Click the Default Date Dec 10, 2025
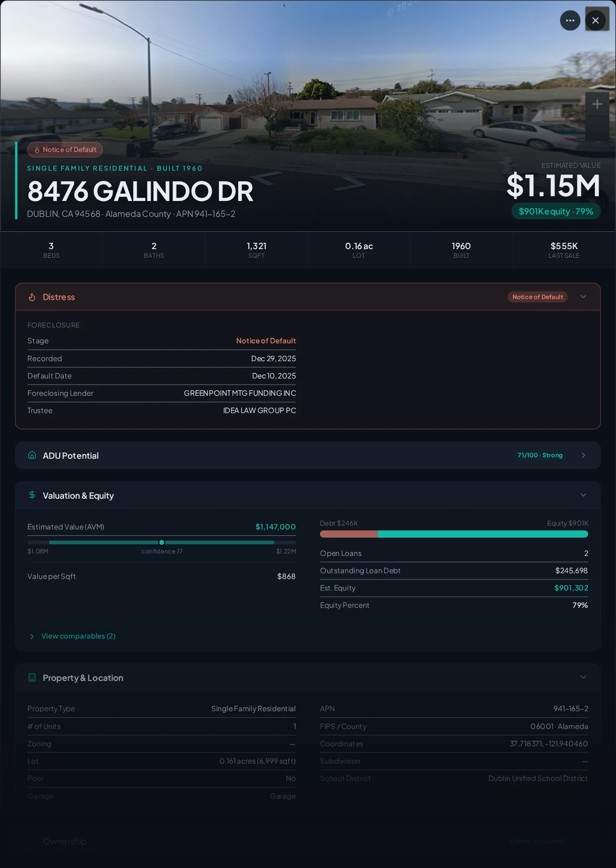Viewport: 616px width, 868px height. [274, 376]
